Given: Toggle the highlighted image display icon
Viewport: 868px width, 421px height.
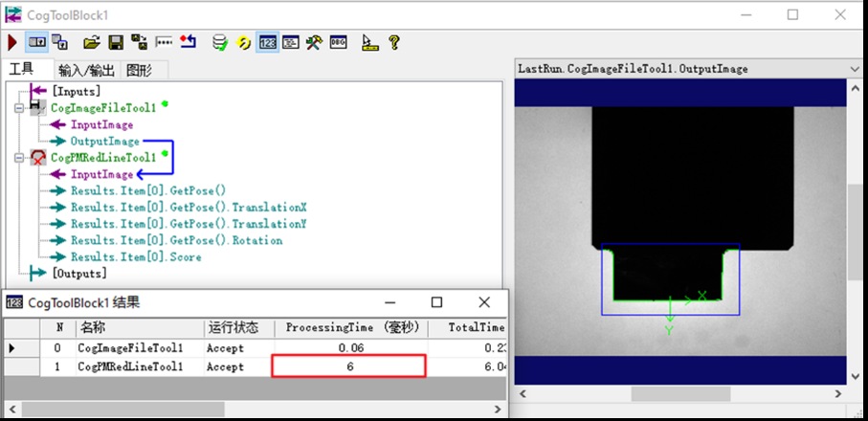Looking at the screenshot, I should [x=36, y=43].
